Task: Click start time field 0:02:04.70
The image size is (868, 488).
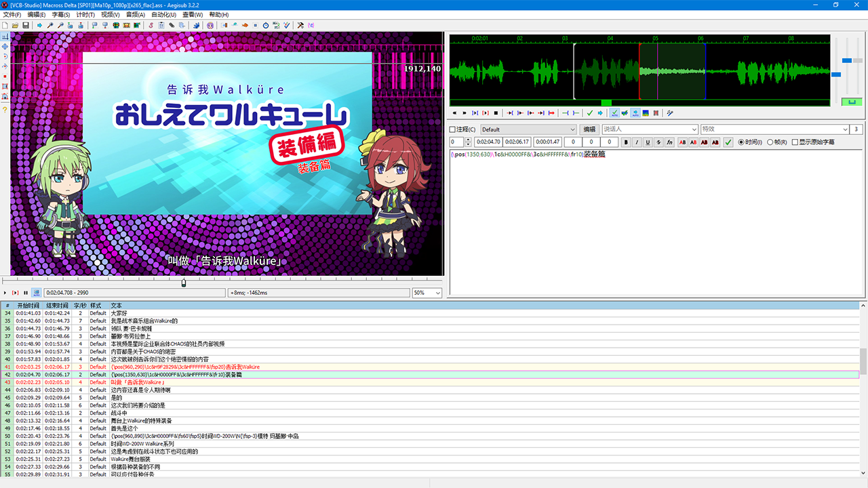Action: (488, 142)
